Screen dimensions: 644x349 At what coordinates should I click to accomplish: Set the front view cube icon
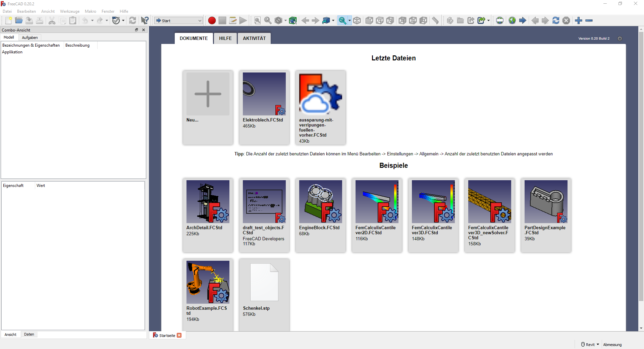(x=369, y=20)
